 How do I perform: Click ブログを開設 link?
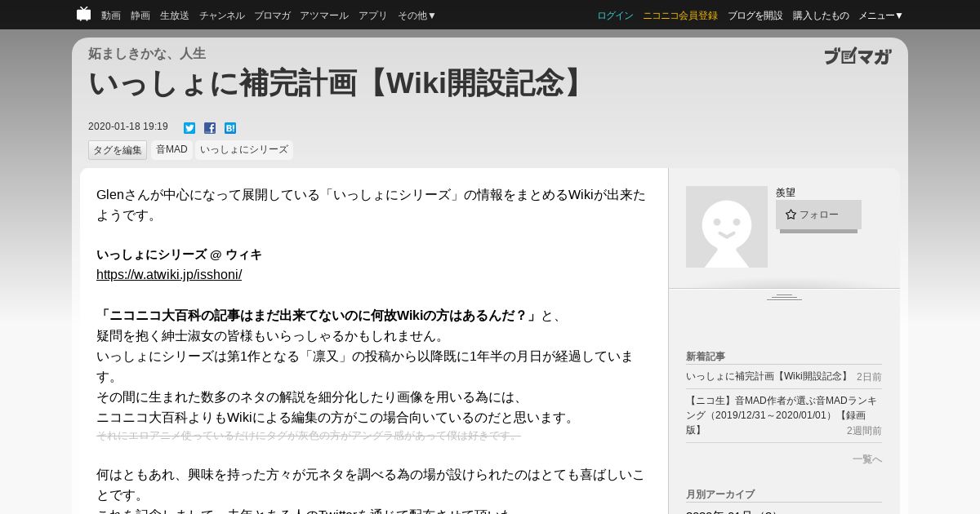[x=755, y=16]
